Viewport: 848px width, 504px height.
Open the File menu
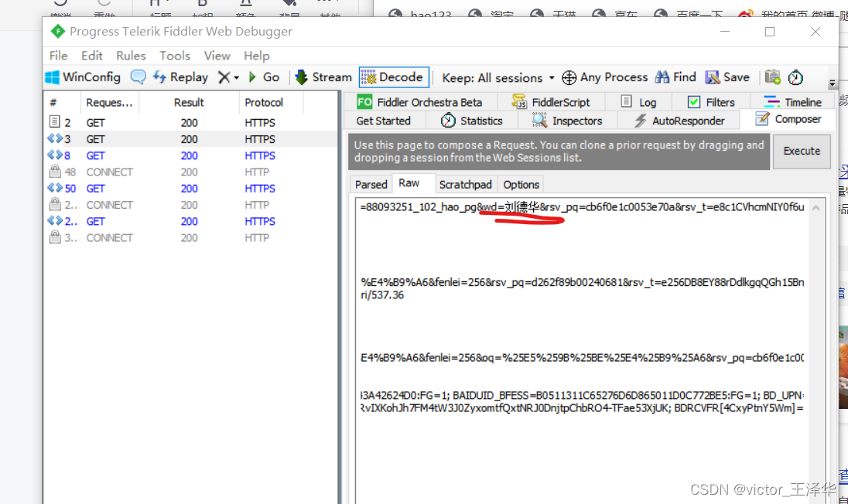click(58, 56)
